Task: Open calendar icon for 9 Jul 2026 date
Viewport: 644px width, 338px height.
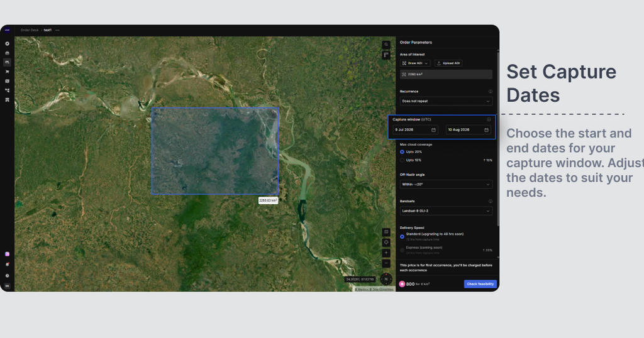Action: tap(433, 130)
